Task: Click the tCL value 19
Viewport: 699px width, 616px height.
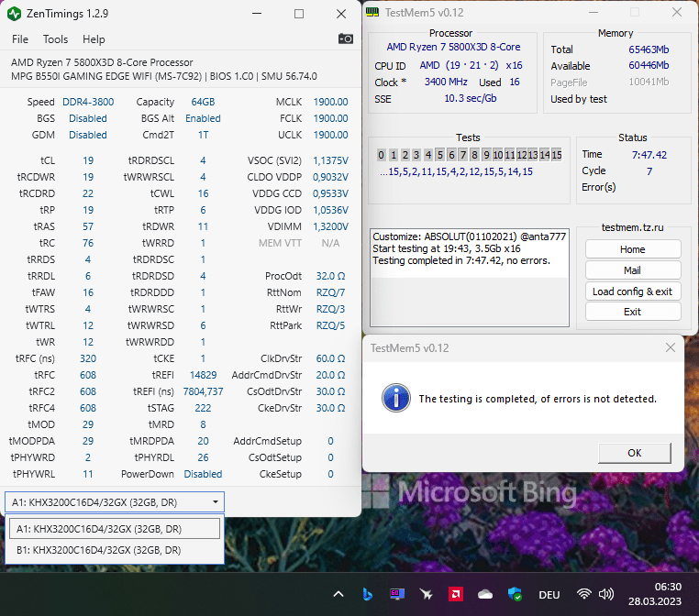Action: pyautogui.click(x=88, y=160)
